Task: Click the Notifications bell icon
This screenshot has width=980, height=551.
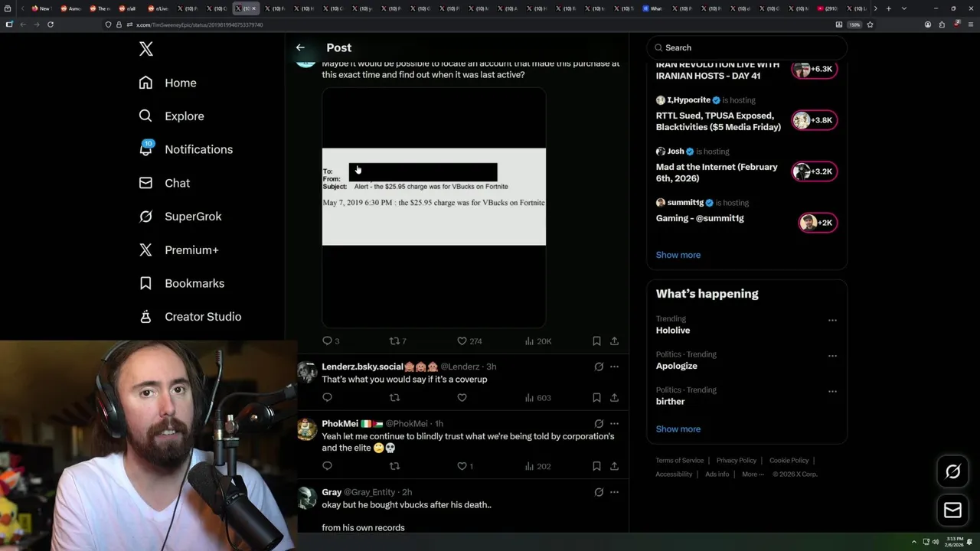Action: click(x=145, y=149)
